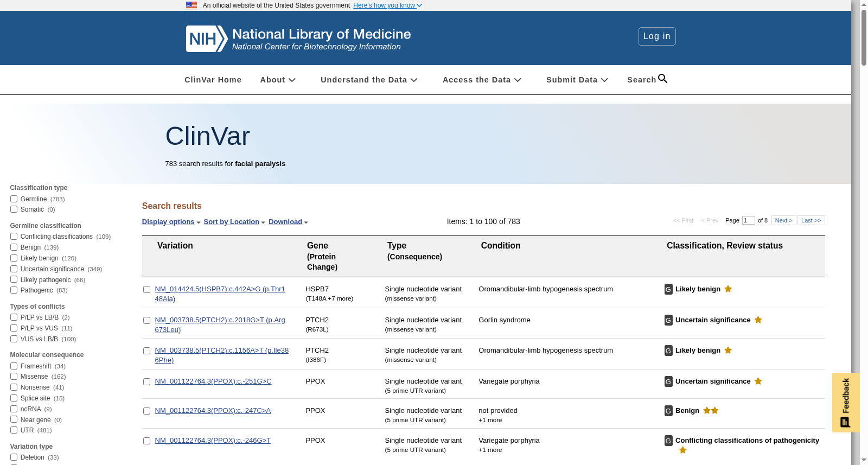This screenshot has width=868, height=465.
Task: Open PPOX c.-251G>C variant link
Action: (213, 381)
